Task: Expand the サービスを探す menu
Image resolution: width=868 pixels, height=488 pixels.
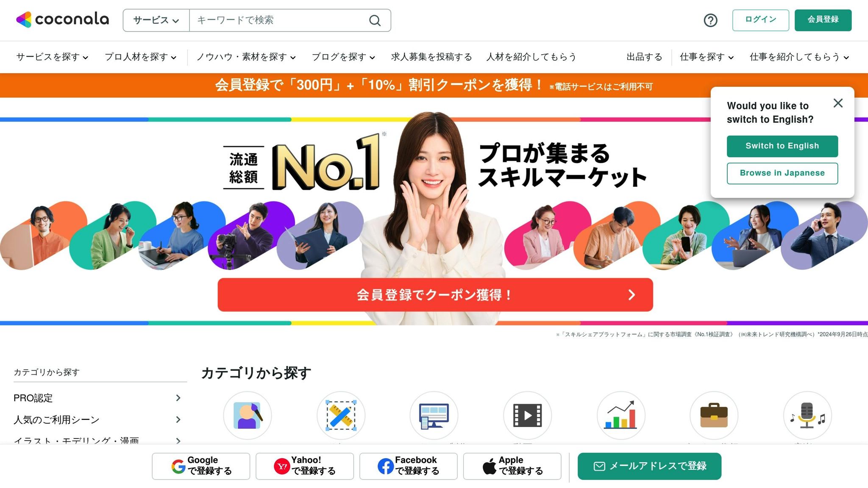Action: coord(52,57)
